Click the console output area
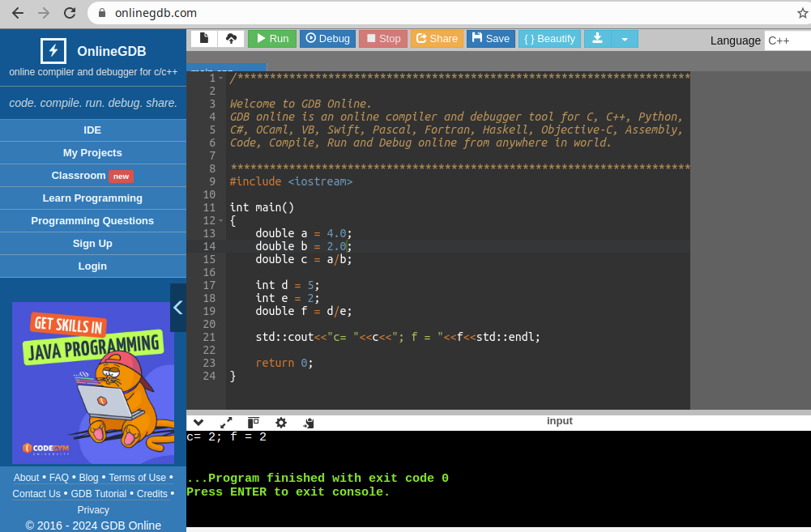 pos(498,479)
